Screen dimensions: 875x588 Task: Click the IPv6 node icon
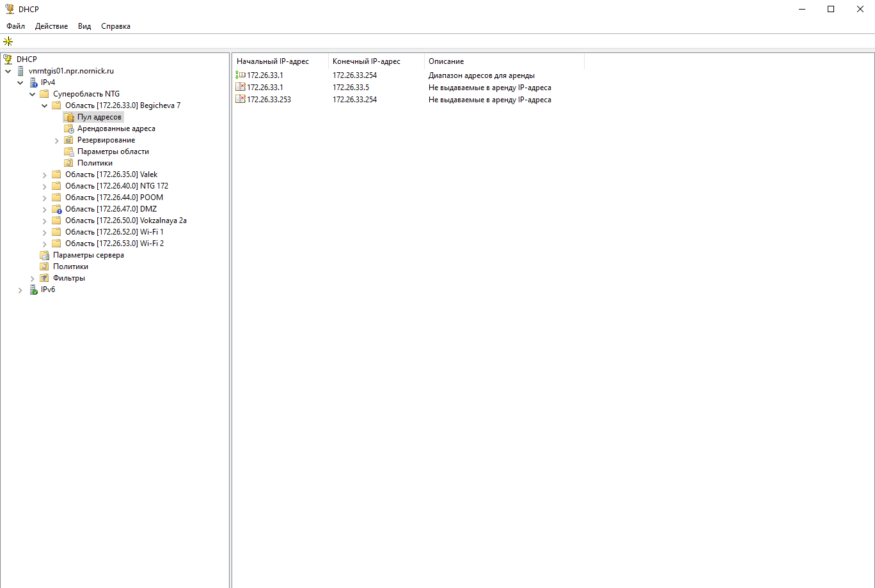pyautogui.click(x=33, y=290)
